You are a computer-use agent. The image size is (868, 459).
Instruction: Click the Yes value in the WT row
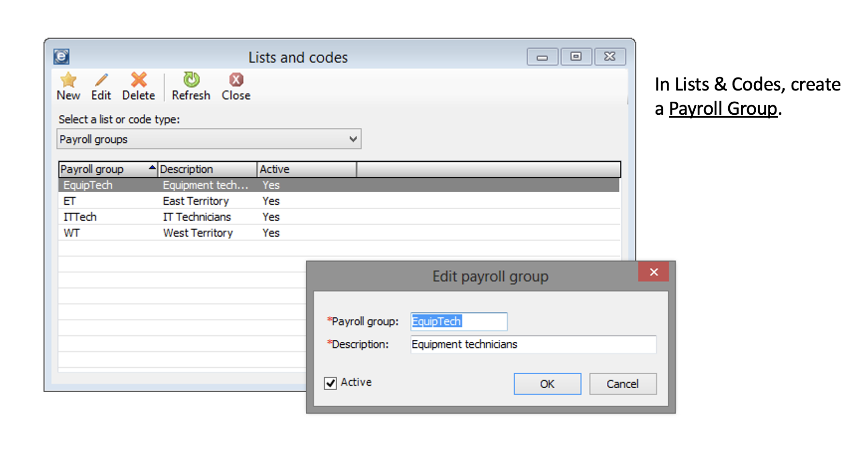tap(271, 233)
